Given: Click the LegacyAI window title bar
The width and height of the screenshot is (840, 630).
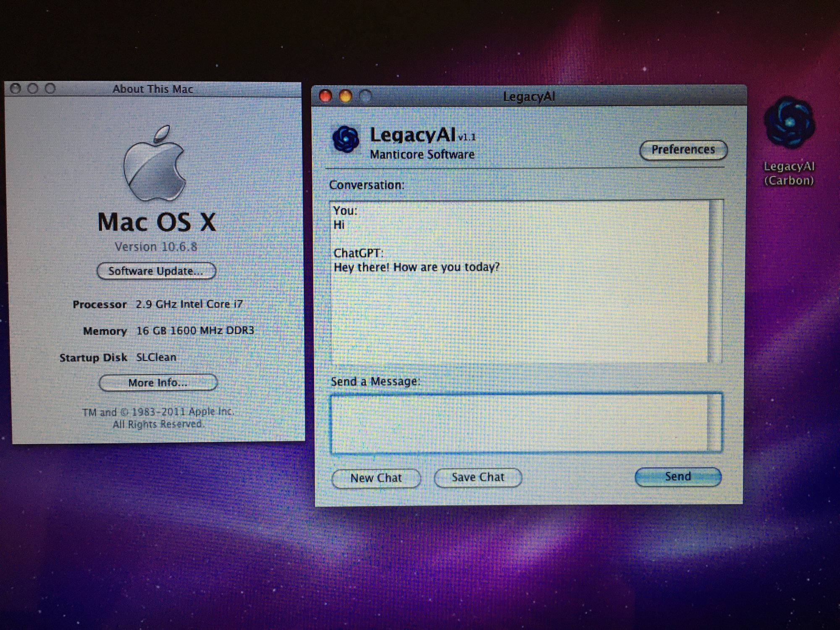Looking at the screenshot, I should [528, 97].
